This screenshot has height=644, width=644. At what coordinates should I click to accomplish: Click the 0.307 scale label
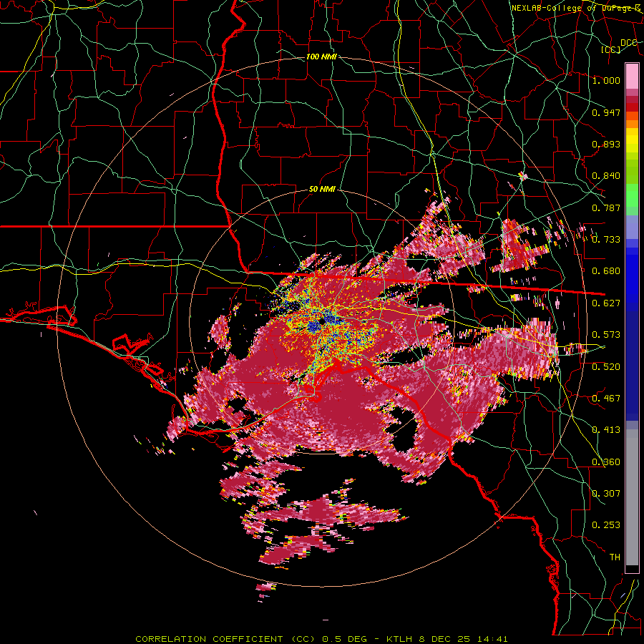coord(606,494)
